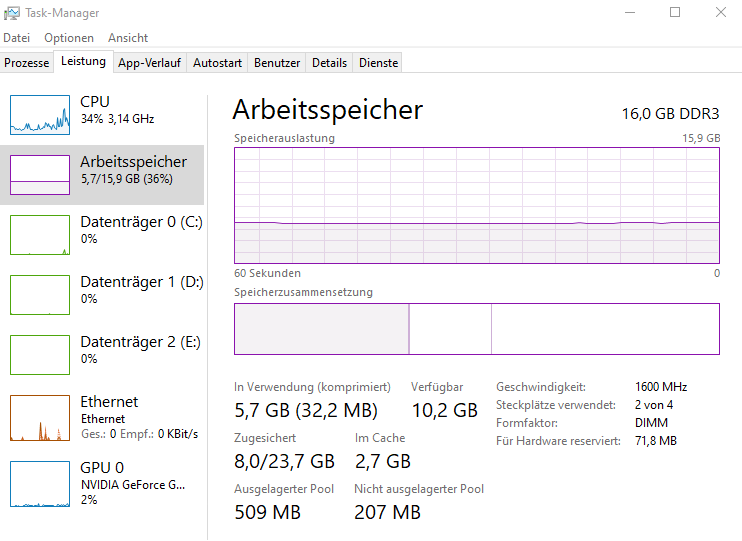Open the Ethernet activity graph thumbnail
Viewport: 742px width, 541px height.
39,418
